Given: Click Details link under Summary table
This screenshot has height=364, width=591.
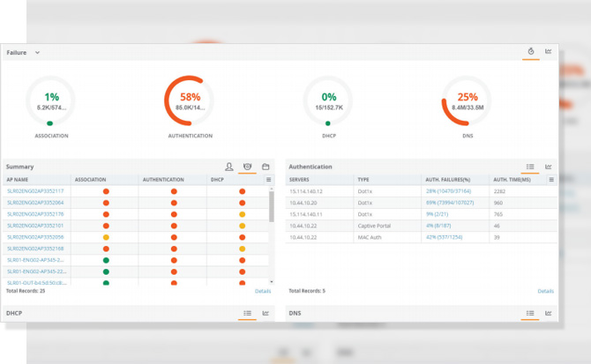Looking at the screenshot, I should click(263, 291).
